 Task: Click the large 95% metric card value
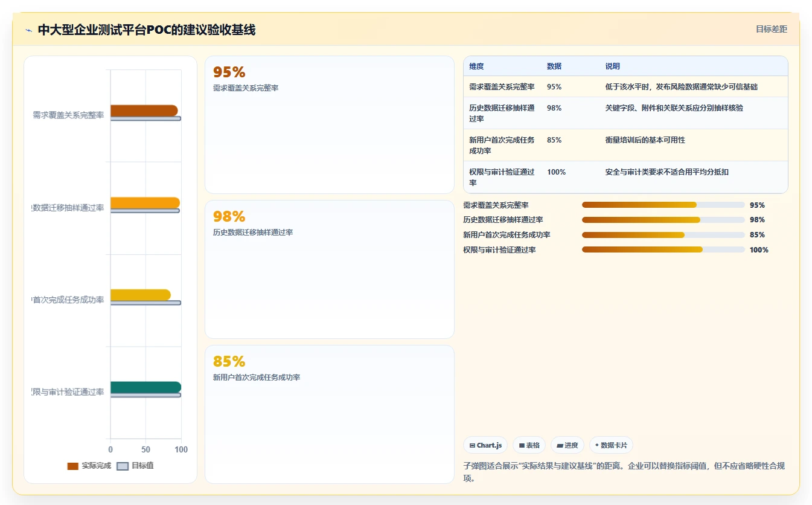[229, 72]
